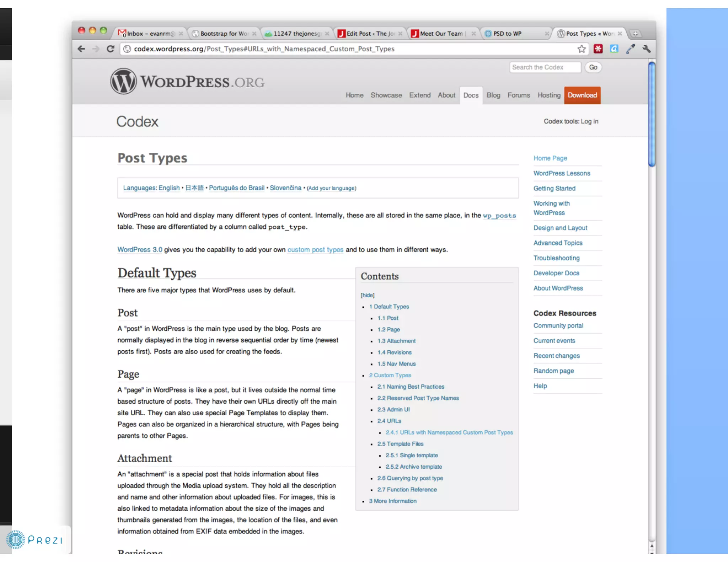The width and height of the screenshot is (728, 562).
Task: Open the Hosting nav item
Action: point(549,95)
